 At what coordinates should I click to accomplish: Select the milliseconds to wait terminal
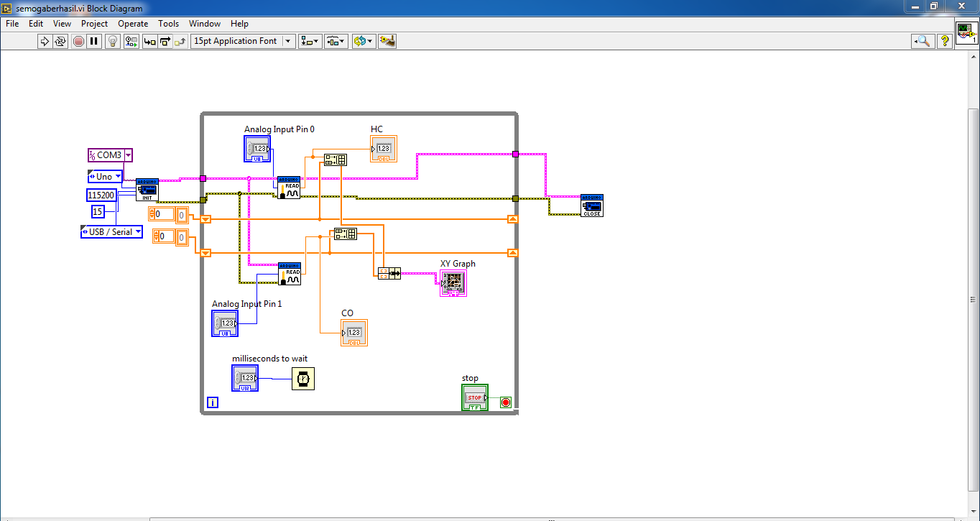[245, 378]
